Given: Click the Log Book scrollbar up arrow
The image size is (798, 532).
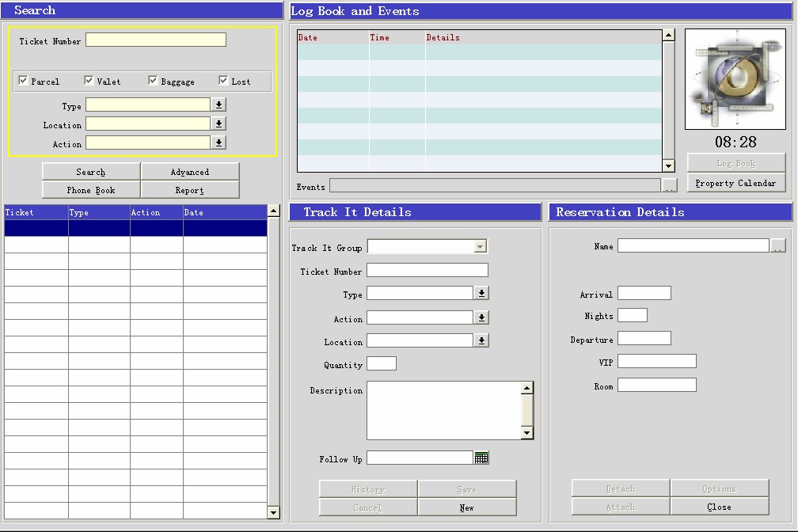Looking at the screenshot, I should (x=669, y=35).
